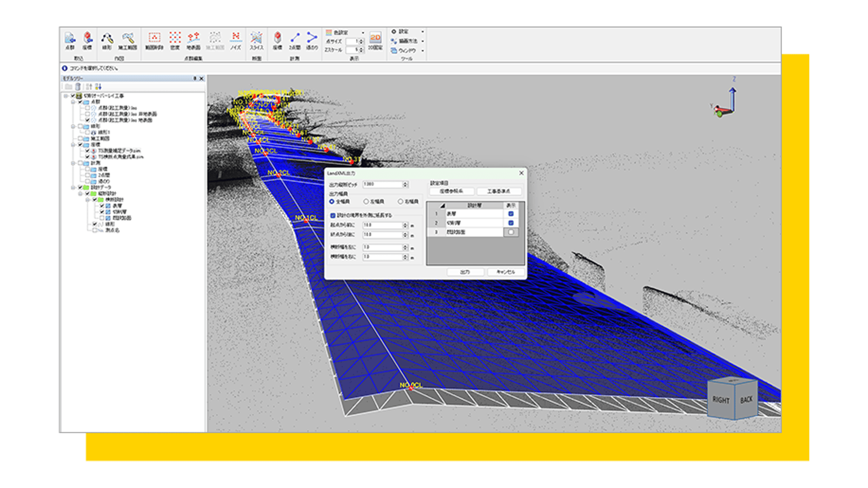Image resolution: width=868 pixels, height=488 pixels.
Task: Expand the 設定 settings dropdown in ribbon
Action: click(x=407, y=32)
